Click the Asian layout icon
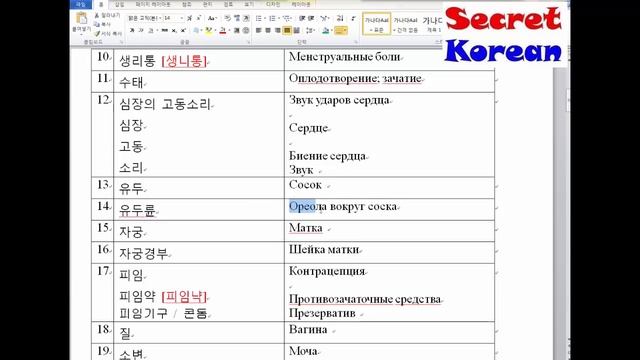 [x=325, y=18]
